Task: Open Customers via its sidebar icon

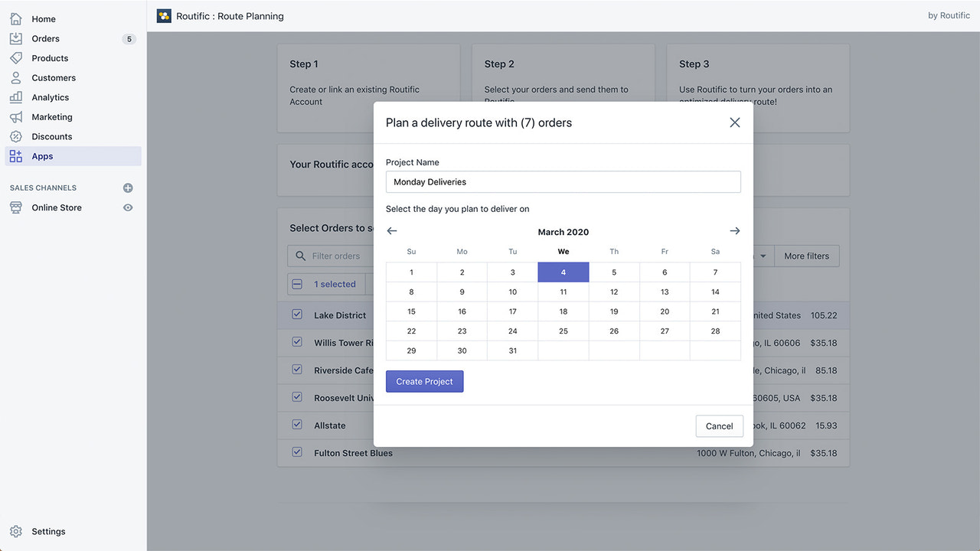Action: pyautogui.click(x=16, y=77)
